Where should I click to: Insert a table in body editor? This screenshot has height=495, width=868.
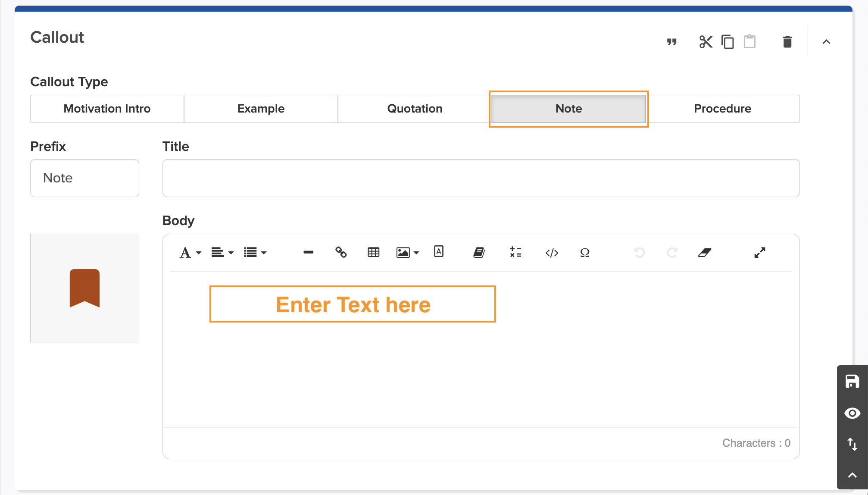point(374,253)
